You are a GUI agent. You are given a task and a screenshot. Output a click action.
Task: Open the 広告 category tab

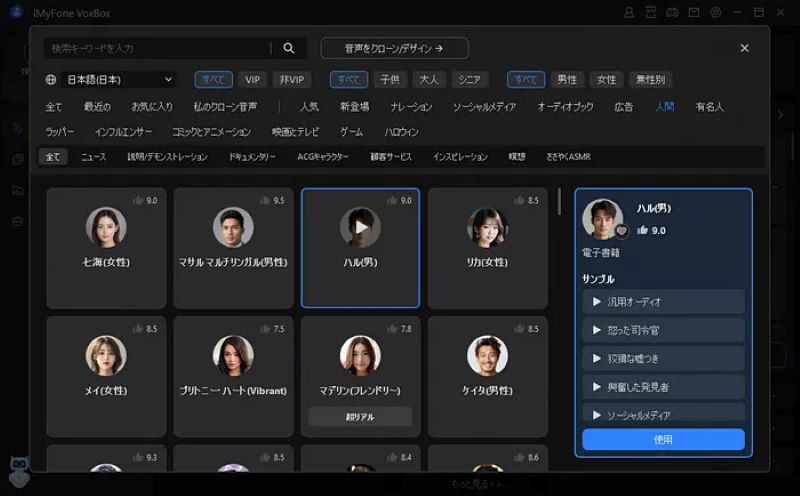(623, 107)
